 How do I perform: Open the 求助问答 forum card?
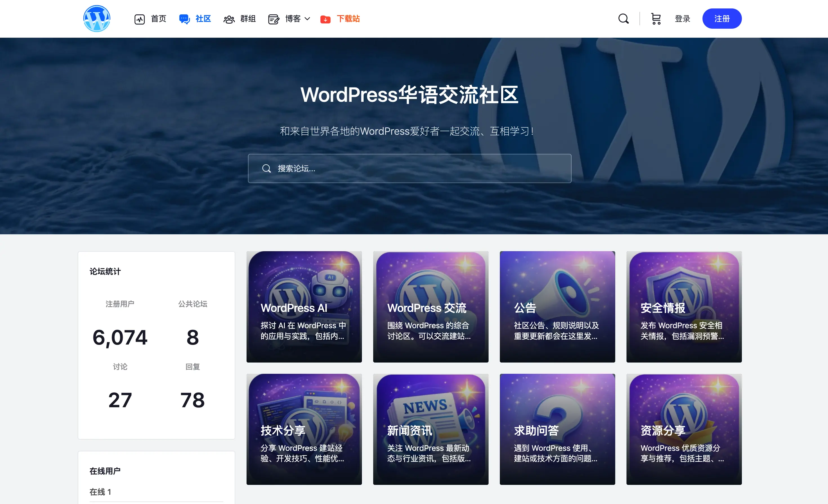pyautogui.click(x=557, y=429)
